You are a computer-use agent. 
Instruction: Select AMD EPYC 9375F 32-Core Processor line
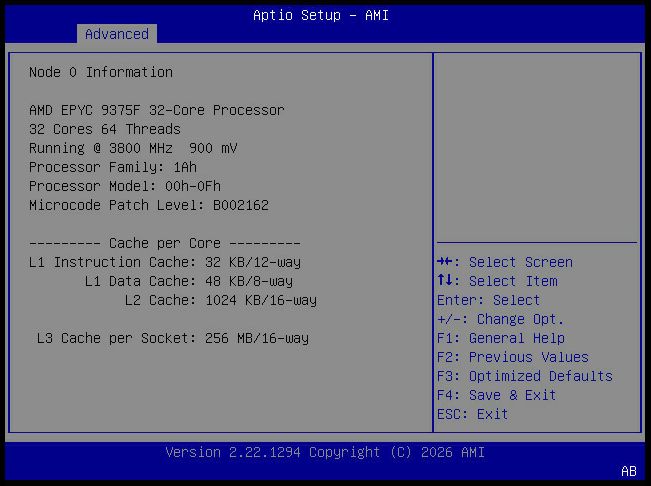point(157,110)
